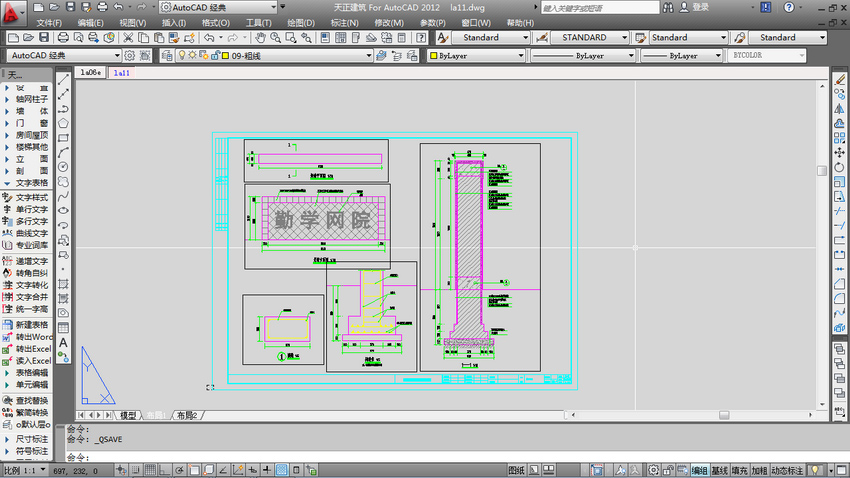The width and height of the screenshot is (850, 478).
Task: Click the Save diskette toolbar icon
Action: pyautogui.click(x=44, y=37)
